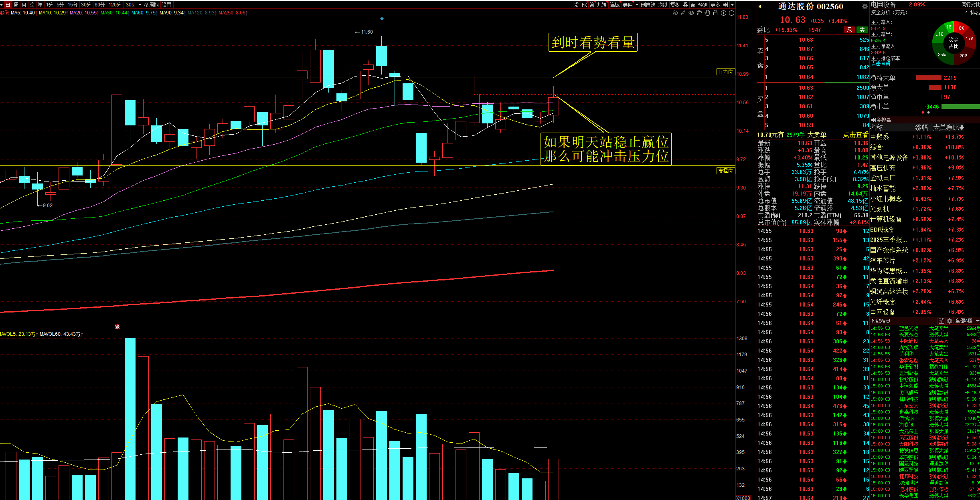980x500 pixels.
Task: Select the 60分 timeframe tab
Action: pos(99,5)
